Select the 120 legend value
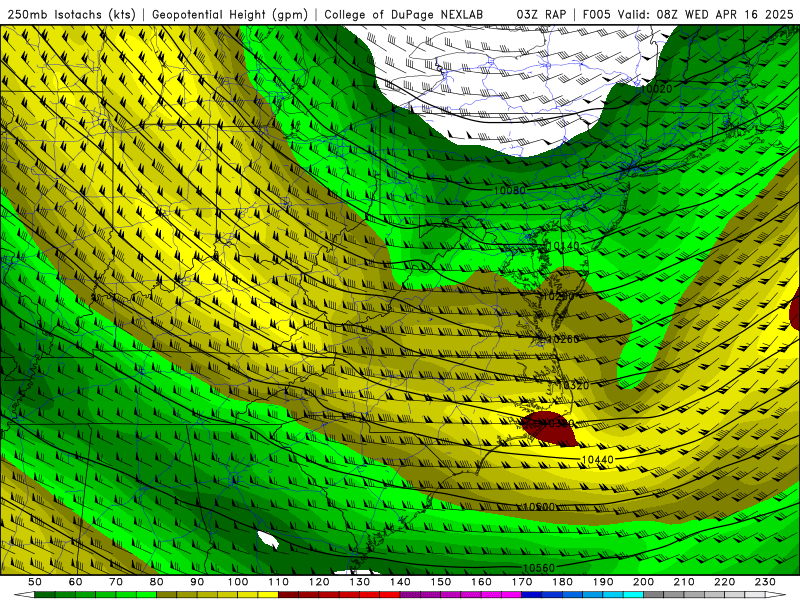800x600 pixels. 319,582
